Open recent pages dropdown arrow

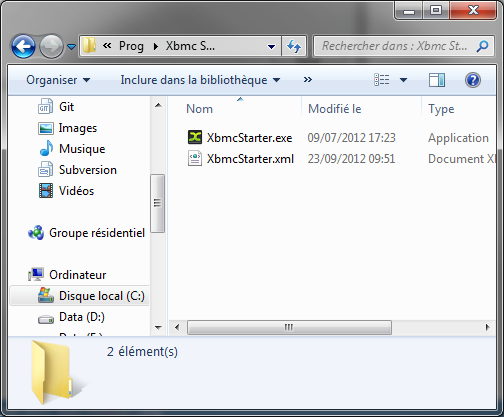tap(71, 47)
